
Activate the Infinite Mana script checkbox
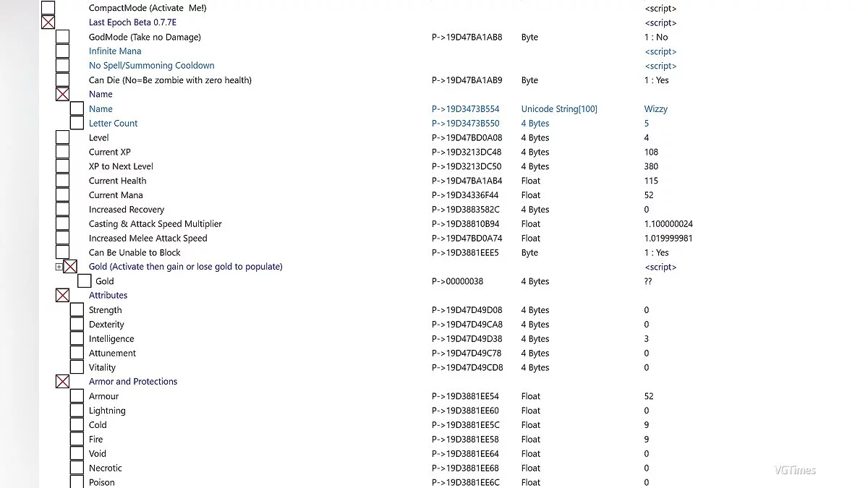tap(63, 51)
